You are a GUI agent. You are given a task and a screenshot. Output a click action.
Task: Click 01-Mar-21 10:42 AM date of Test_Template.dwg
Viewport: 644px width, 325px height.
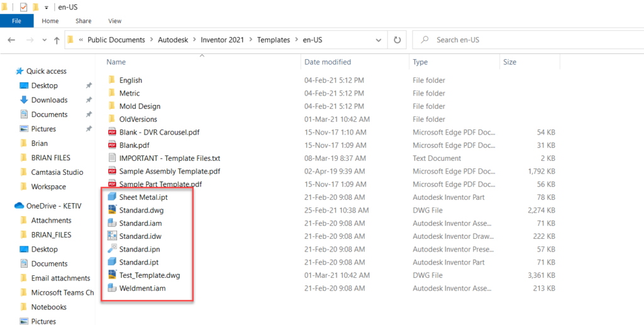(337, 275)
